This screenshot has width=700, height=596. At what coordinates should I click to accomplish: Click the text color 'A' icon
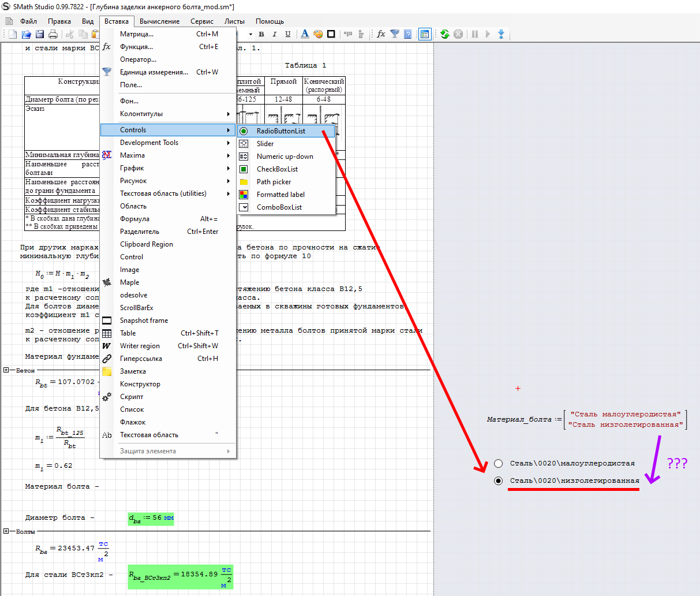click(x=305, y=35)
